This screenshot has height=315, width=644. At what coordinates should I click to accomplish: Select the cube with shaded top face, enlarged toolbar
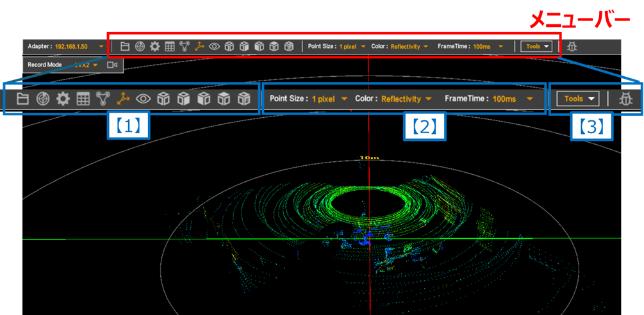click(x=224, y=99)
